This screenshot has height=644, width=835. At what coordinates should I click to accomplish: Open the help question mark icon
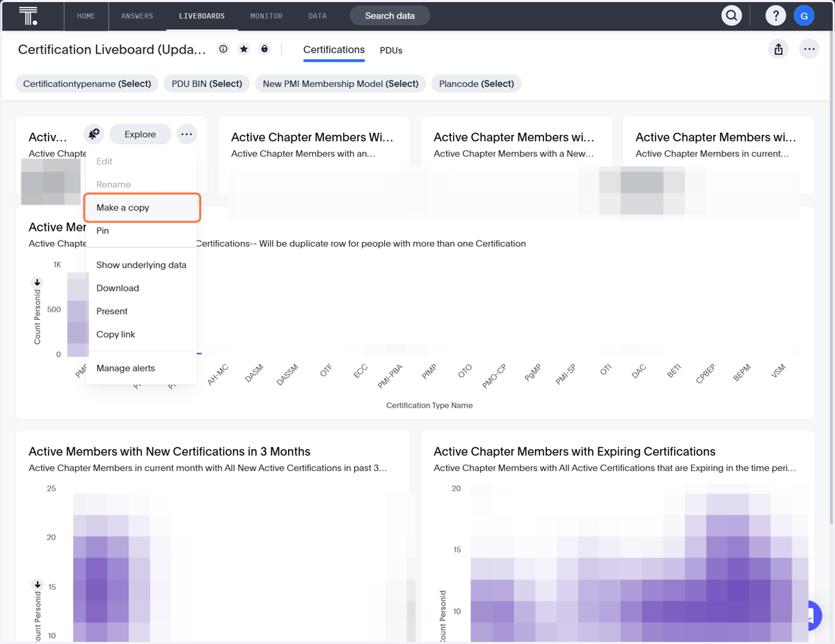click(775, 15)
